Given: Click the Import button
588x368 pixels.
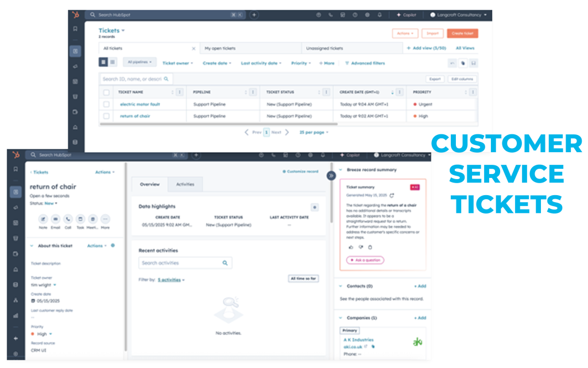Looking at the screenshot, I should click(x=432, y=33).
